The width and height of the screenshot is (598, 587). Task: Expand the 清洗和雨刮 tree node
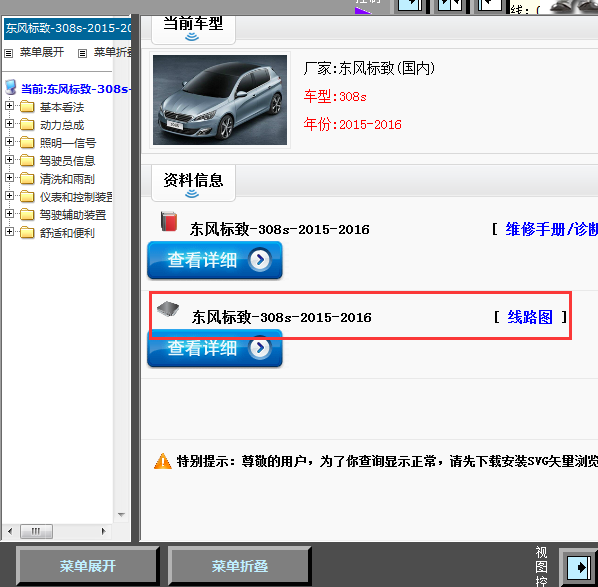click(x=10, y=177)
